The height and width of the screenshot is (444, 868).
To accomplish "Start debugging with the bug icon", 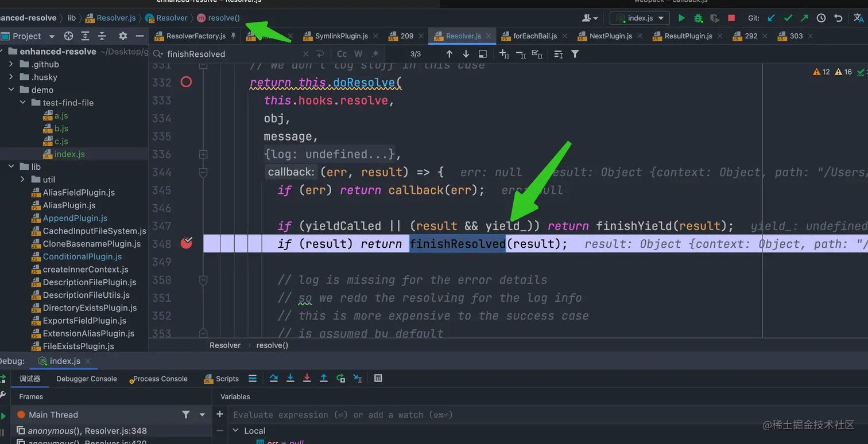I will (x=698, y=18).
